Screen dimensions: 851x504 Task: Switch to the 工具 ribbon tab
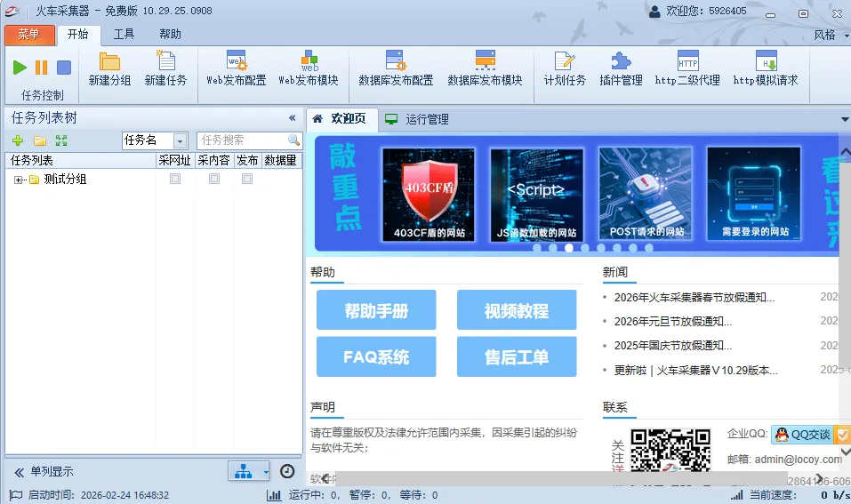pos(124,35)
